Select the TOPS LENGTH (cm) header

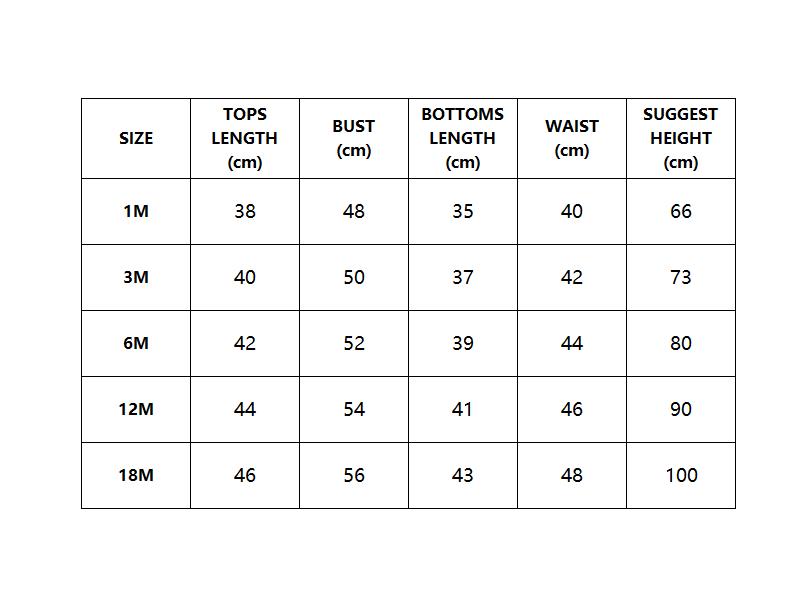click(245, 138)
